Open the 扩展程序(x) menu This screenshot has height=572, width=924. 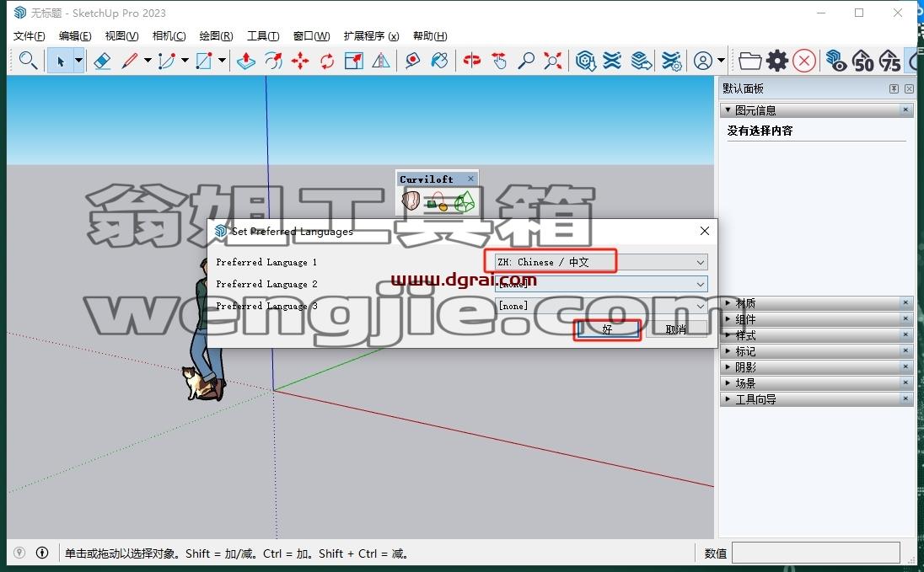pos(371,36)
